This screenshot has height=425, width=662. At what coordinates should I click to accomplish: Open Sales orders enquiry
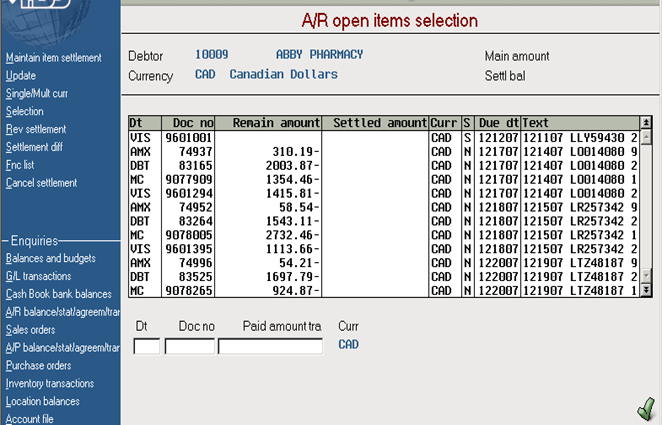tap(30, 330)
